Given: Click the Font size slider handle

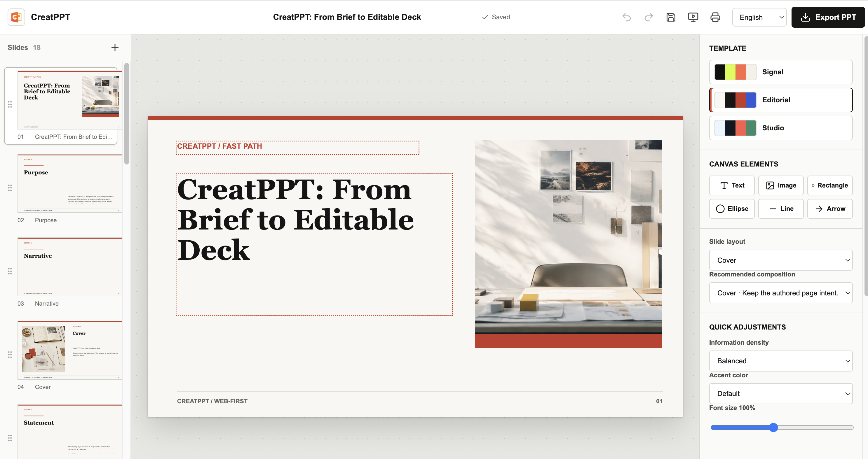Looking at the screenshot, I should coord(774,427).
